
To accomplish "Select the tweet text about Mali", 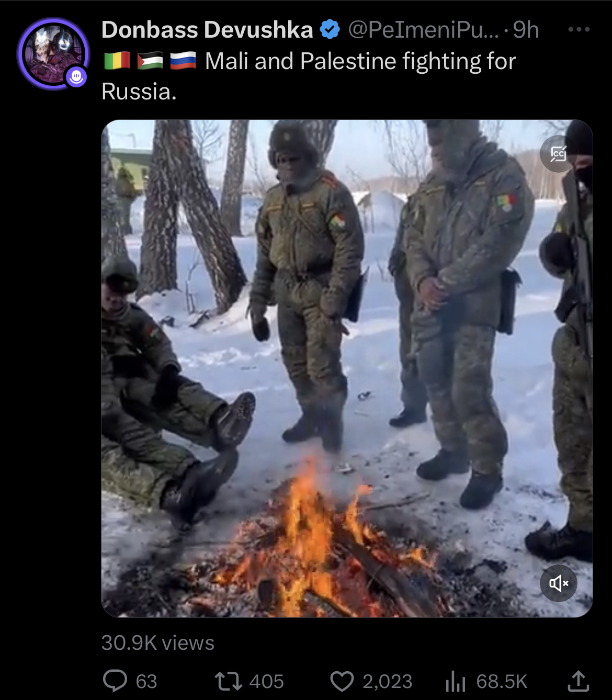I will (x=309, y=76).
